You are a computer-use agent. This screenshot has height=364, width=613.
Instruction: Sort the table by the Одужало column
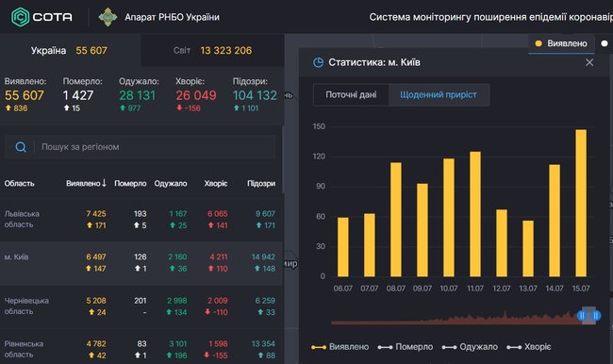[171, 183]
